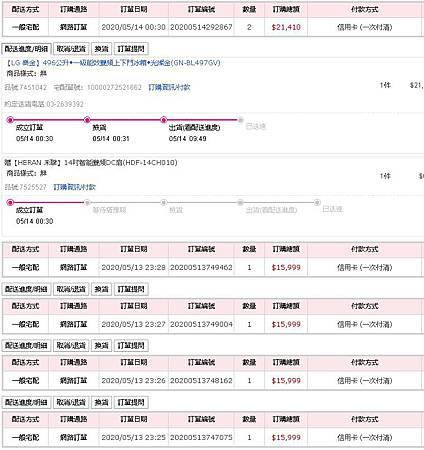The width and height of the screenshot is (424, 450).
Task: Open the LG GN-BL497GV refrigerator product link
Action: click(113, 63)
